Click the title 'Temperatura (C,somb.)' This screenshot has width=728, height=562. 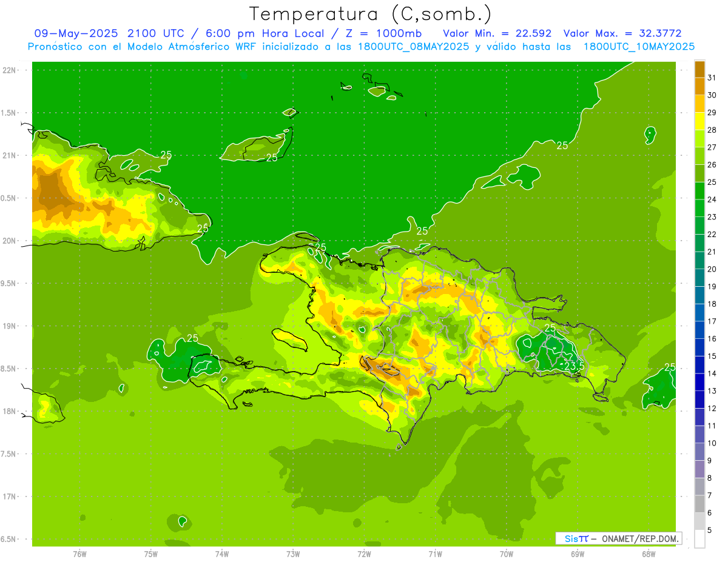(x=371, y=14)
